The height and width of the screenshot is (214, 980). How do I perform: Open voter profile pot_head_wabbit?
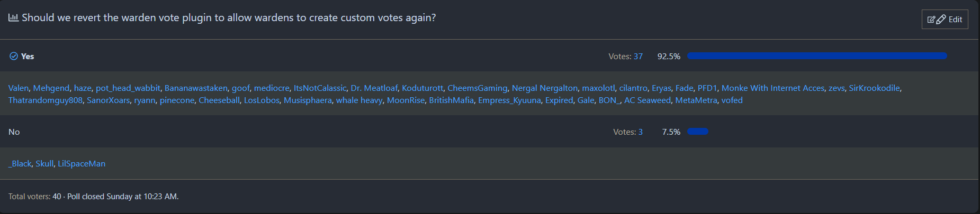tap(128, 88)
